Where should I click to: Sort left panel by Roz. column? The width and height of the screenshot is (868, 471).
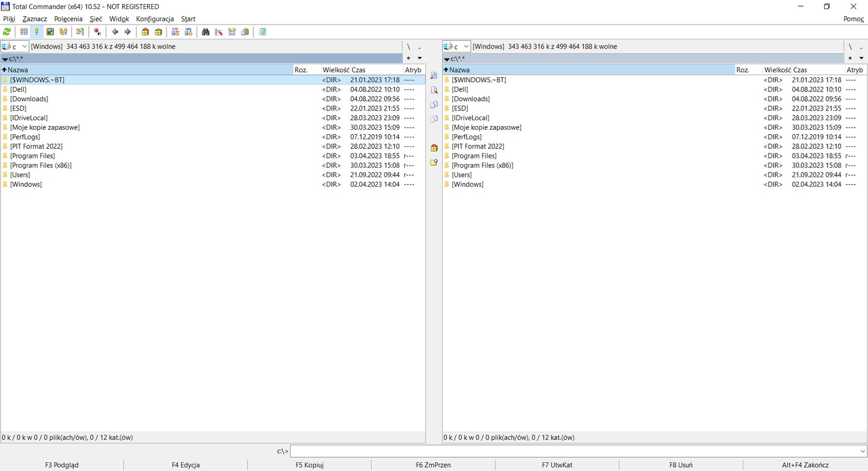coord(307,70)
